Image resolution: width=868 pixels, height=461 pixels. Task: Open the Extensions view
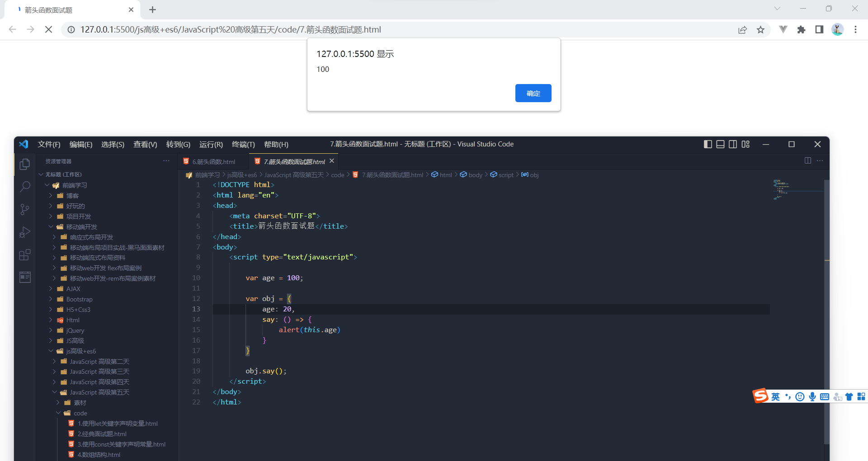(x=25, y=254)
